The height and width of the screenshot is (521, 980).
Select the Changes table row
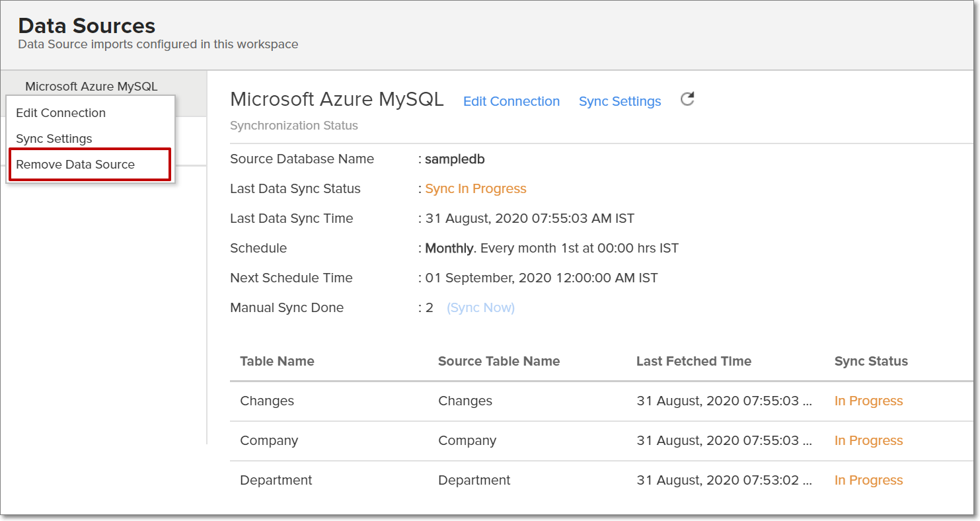coord(267,401)
